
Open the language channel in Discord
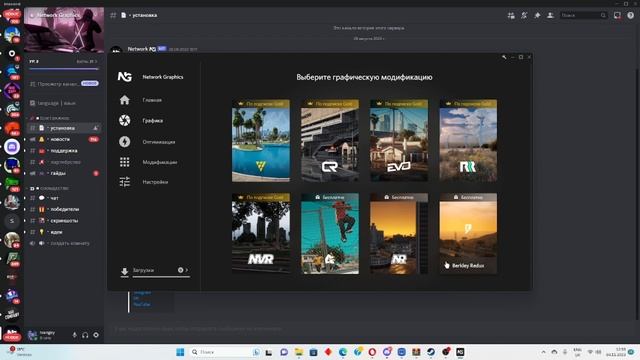[64, 103]
